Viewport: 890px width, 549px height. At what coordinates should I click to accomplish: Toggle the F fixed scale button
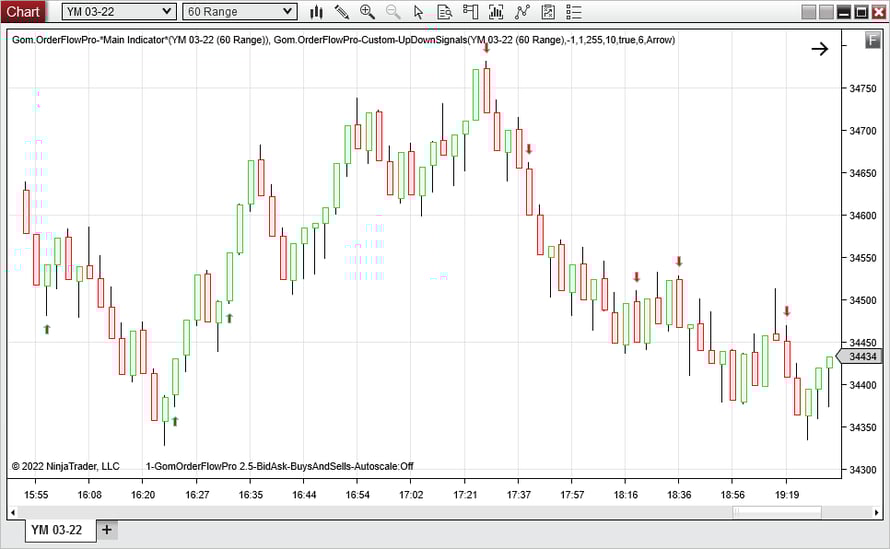(x=873, y=41)
